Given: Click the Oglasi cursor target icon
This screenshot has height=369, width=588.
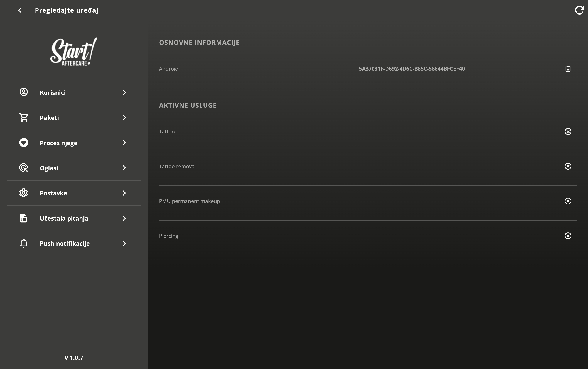Looking at the screenshot, I should 24,168.
